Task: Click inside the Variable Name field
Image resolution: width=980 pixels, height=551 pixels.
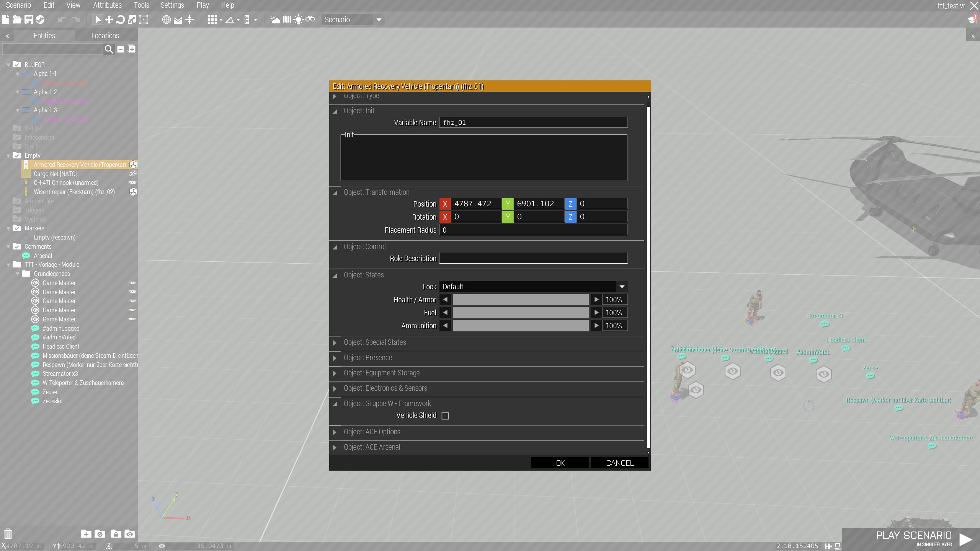Action: tap(533, 122)
